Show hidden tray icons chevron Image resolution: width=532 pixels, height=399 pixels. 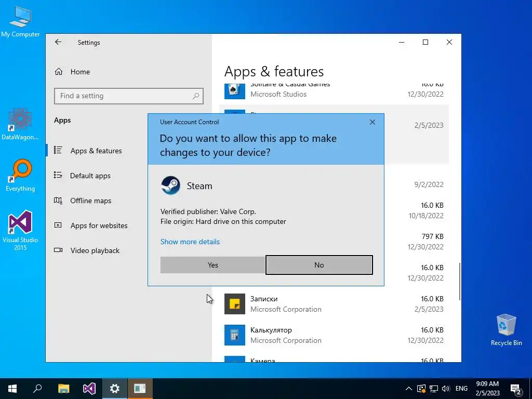click(409, 389)
